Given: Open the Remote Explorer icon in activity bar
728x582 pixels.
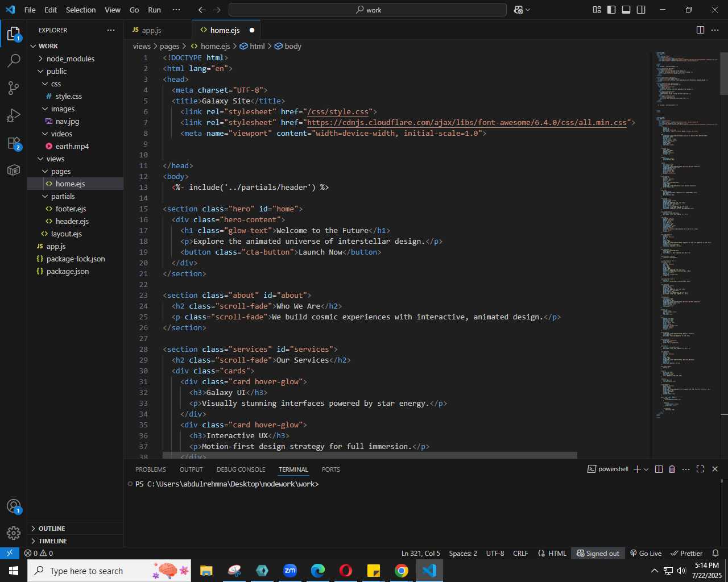Looking at the screenshot, I should point(14,170).
